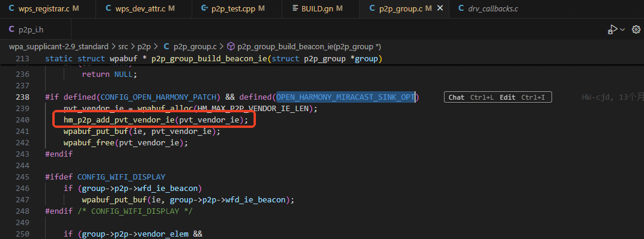Click line number 245 in gutter

pyautogui.click(x=23, y=177)
